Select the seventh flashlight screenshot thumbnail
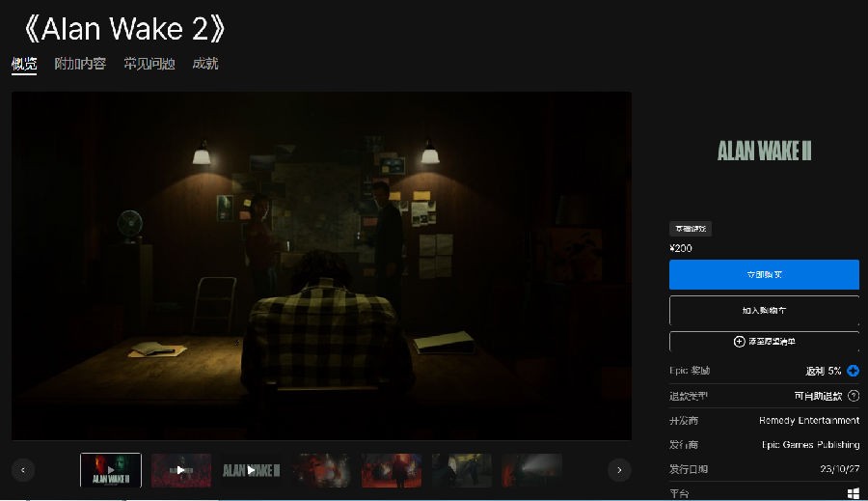The image size is (868, 501). (x=532, y=470)
